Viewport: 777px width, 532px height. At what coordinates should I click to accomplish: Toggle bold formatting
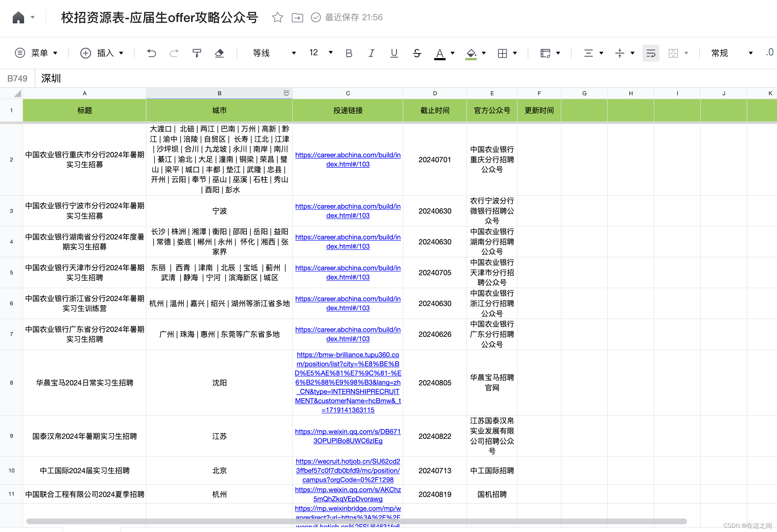coord(348,53)
